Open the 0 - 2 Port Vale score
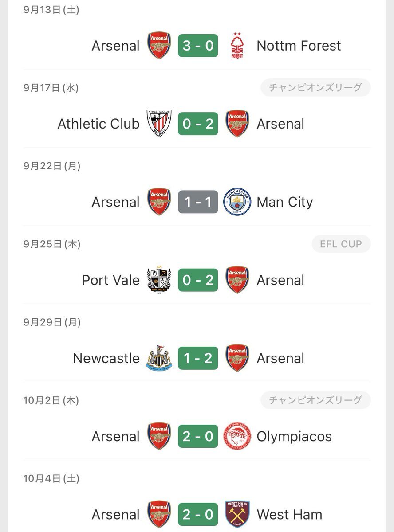This screenshot has width=394, height=532. click(x=198, y=280)
